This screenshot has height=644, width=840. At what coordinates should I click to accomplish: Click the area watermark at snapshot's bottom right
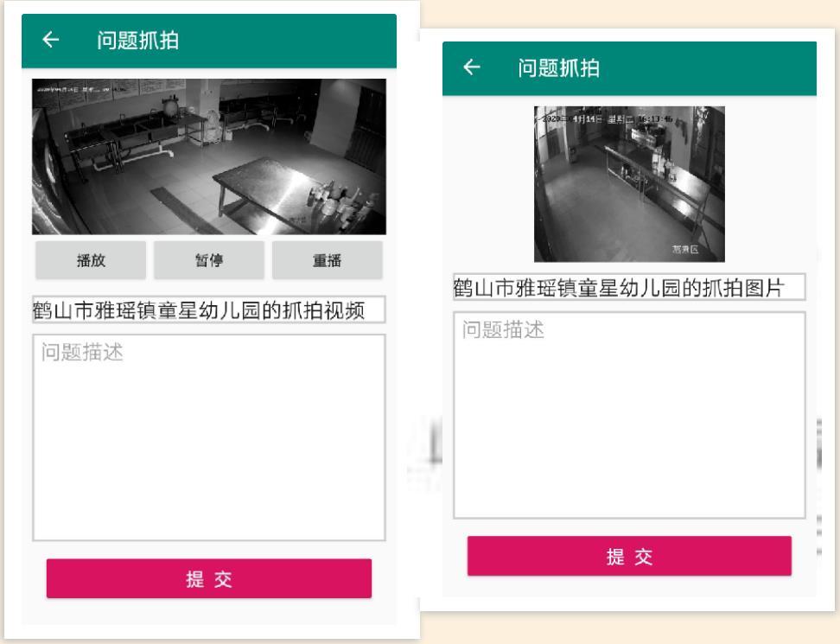pyautogui.click(x=696, y=250)
